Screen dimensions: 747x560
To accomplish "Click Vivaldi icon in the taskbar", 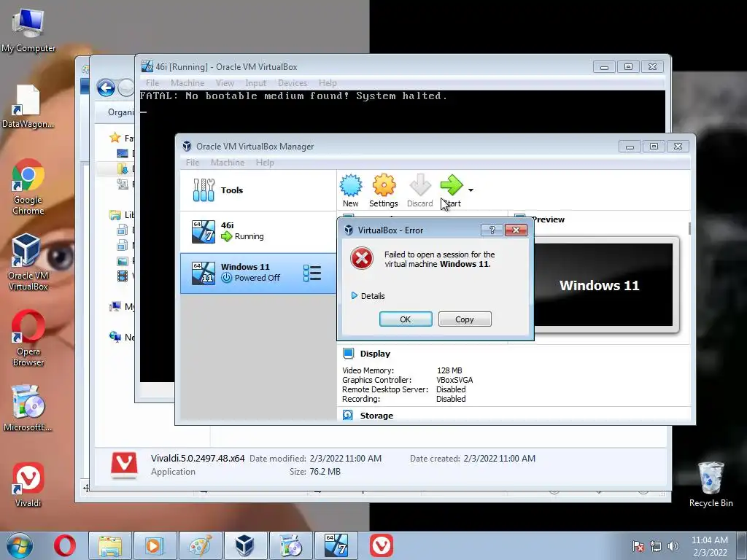I will pyautogui.click(x=381, y=545).
